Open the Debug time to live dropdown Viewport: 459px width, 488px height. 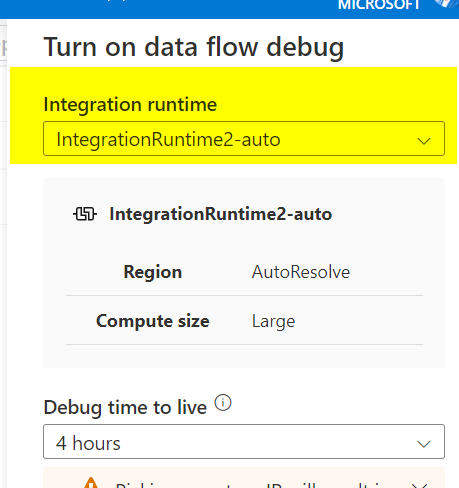coord(244,442)
